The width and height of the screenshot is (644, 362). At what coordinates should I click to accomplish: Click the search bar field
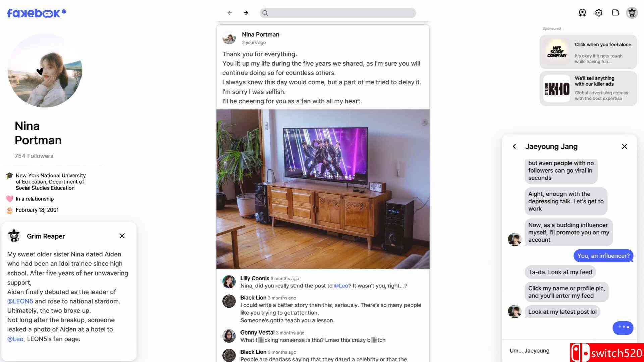338,13
